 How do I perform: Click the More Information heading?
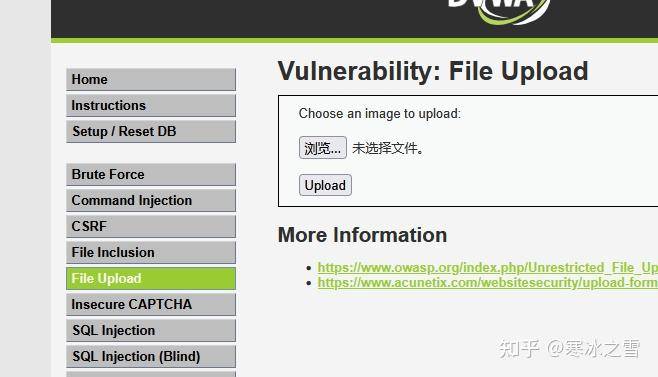(x=363, y=235)
